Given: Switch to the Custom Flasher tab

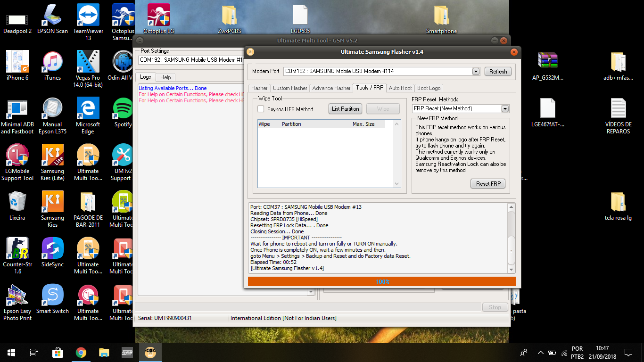Looking at the screenshot, I should tap(290, 88).
